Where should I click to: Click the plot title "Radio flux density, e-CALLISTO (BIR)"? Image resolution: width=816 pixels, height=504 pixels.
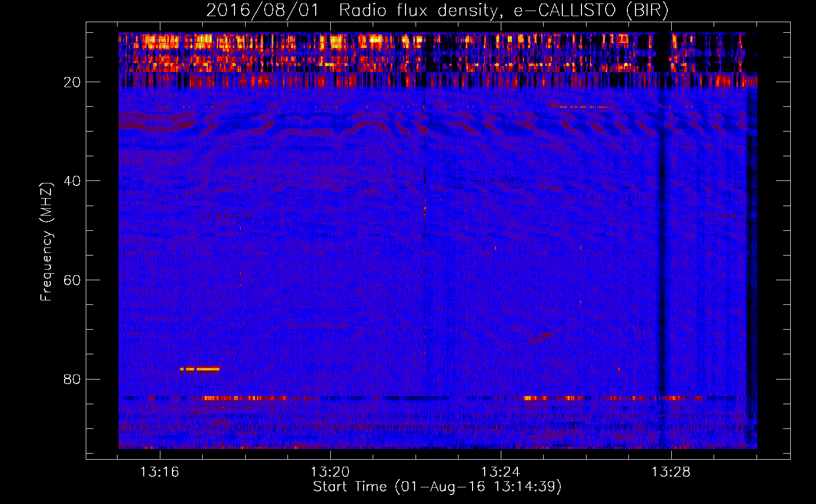click(503, 10)
